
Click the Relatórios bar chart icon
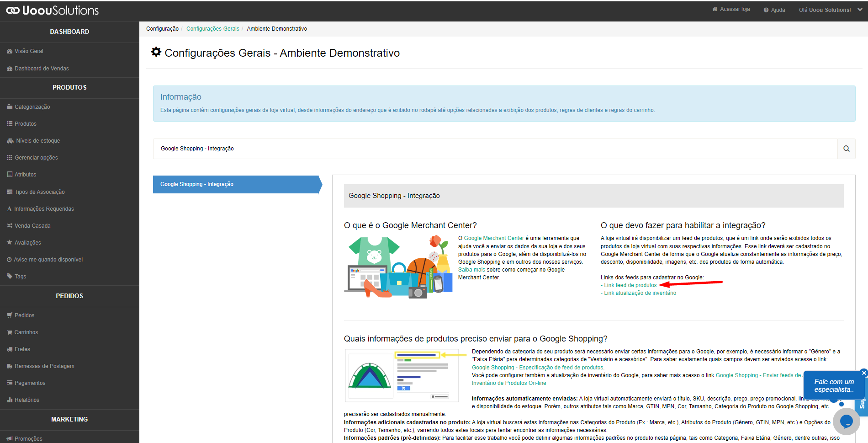[10, 400]
